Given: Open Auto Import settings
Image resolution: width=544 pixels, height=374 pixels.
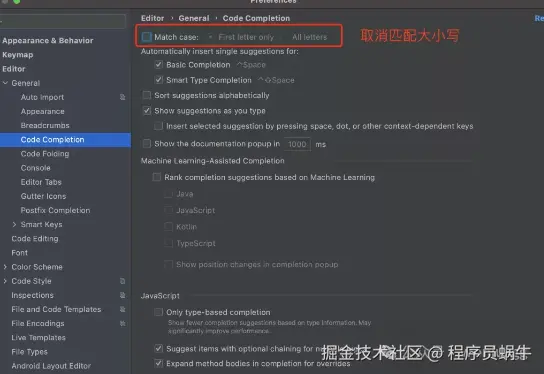Looking at the screenshot, I should tap(42, 97).
